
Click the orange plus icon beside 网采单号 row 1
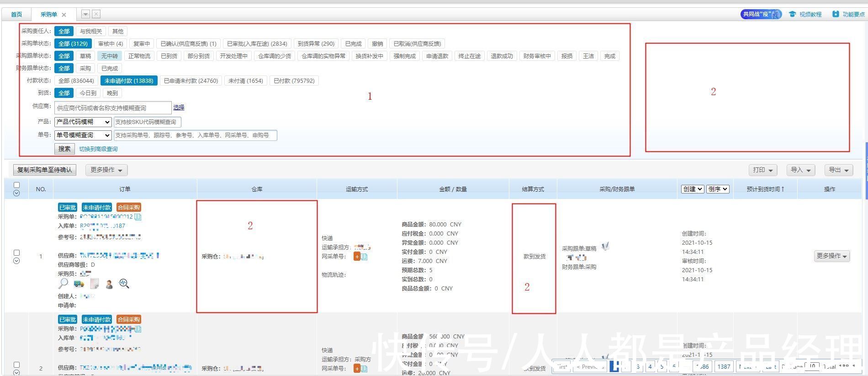click(357, 257)
